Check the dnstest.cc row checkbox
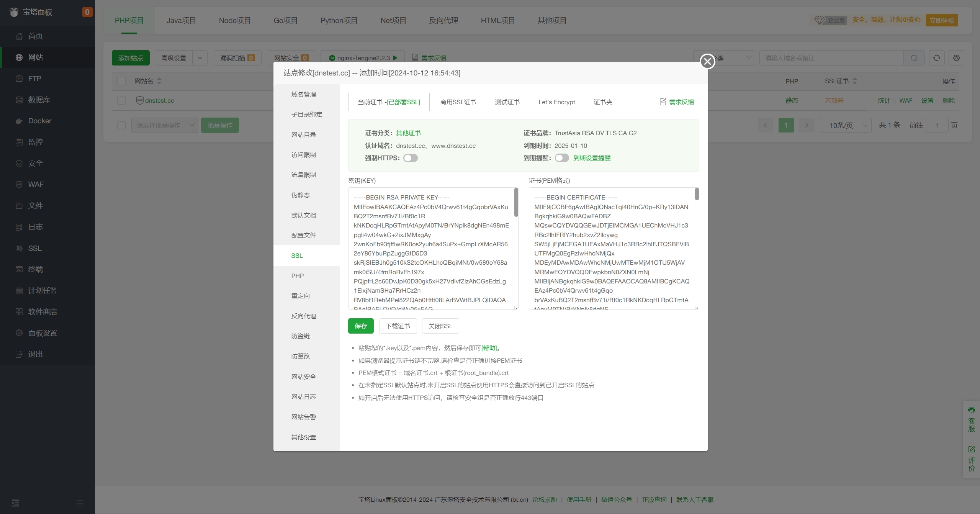 pyautogui.click(x=121, y=101)
